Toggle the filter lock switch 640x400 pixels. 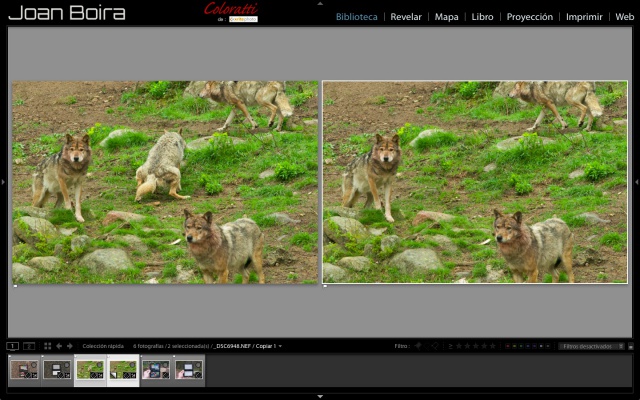[631, 346]
